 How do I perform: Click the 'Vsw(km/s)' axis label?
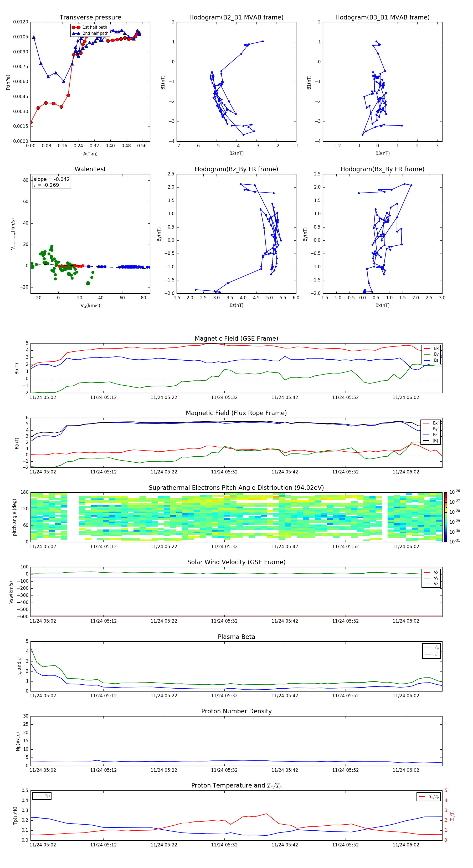pos(11,592)
